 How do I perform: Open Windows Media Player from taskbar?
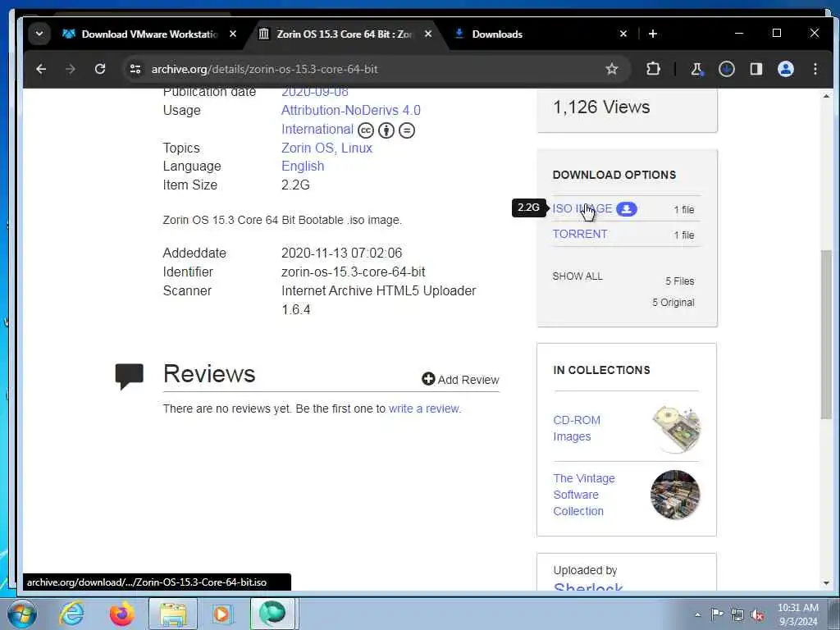221,614
